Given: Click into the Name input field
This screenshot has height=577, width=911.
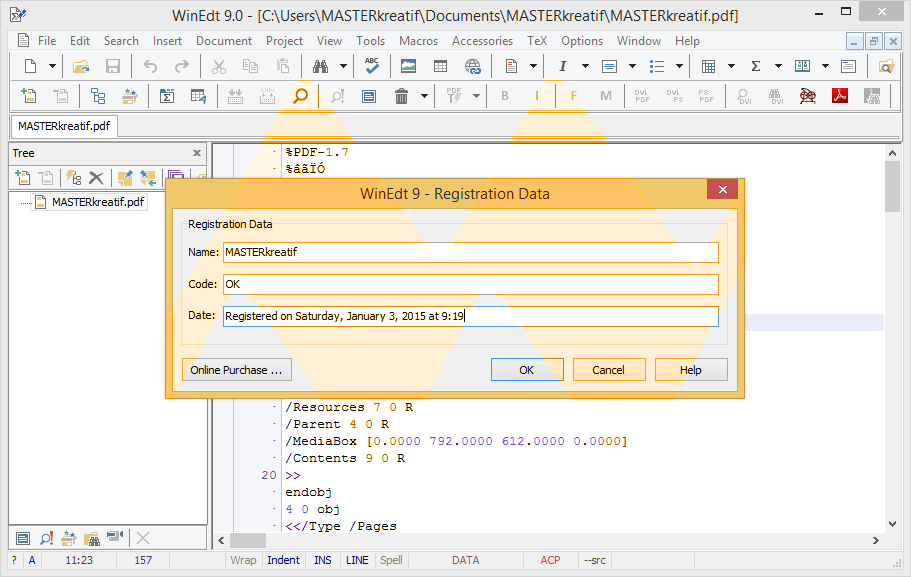Looking at the screenshot, I should (471, 252).
